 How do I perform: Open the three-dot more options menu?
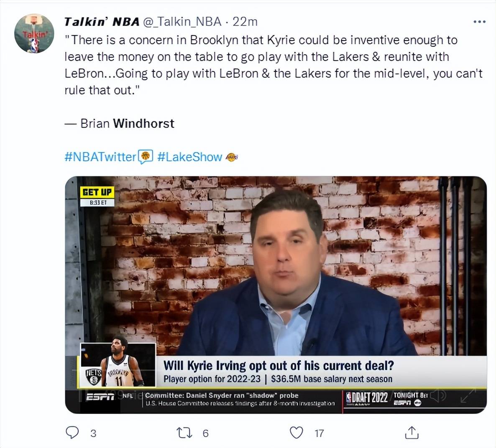[479, 22]
